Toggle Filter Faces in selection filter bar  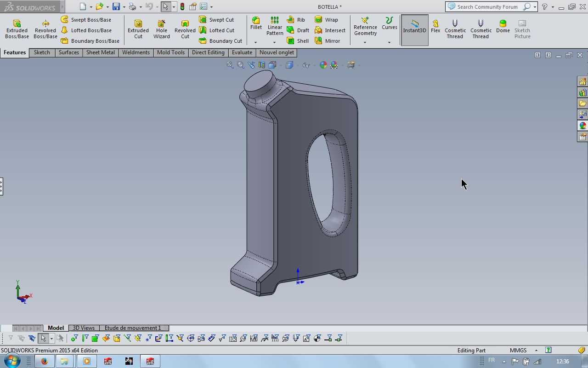[96, 339]
